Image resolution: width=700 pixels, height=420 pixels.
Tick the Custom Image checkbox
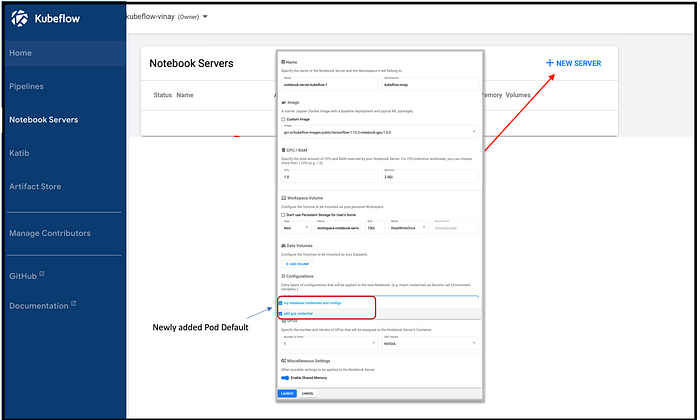tap(283, 119)
